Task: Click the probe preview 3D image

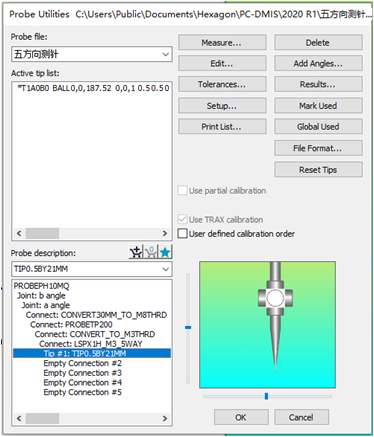Action: click(x=267, y=325)
